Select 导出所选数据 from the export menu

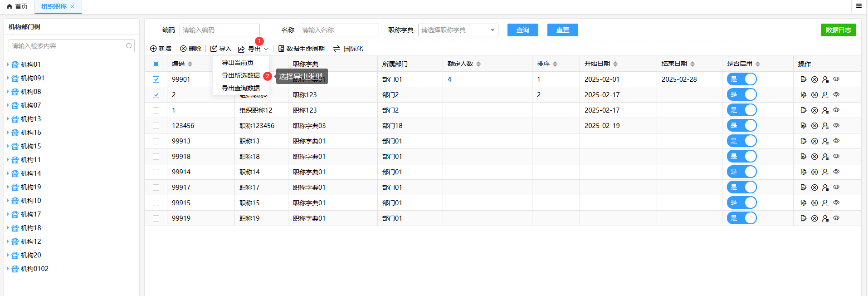[240, 75]
